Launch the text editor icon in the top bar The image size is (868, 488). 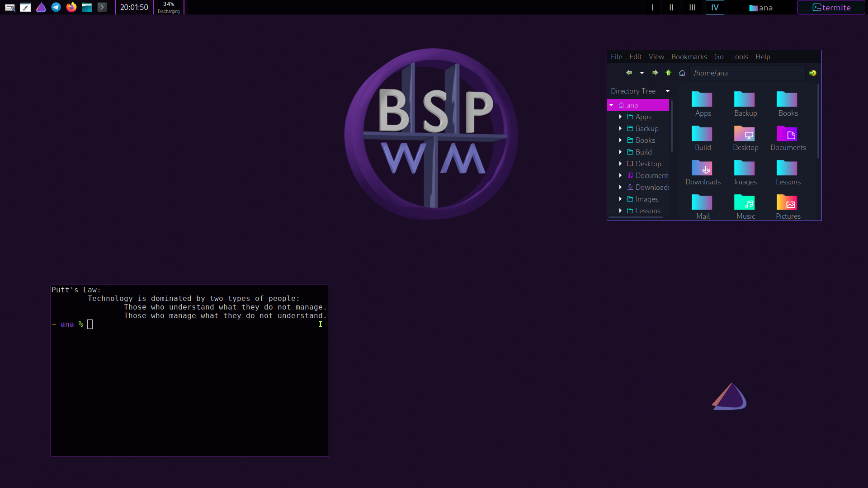pos(25,7)
